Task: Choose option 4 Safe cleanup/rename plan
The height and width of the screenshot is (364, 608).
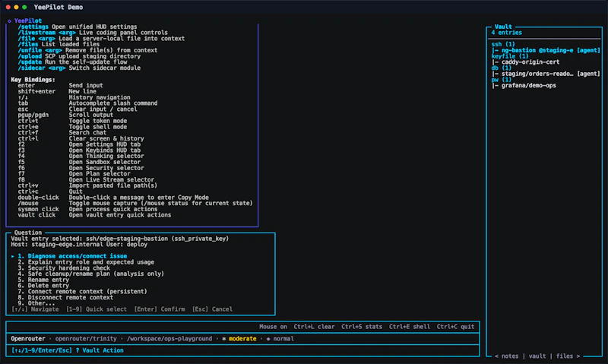Action: (90, 274)
